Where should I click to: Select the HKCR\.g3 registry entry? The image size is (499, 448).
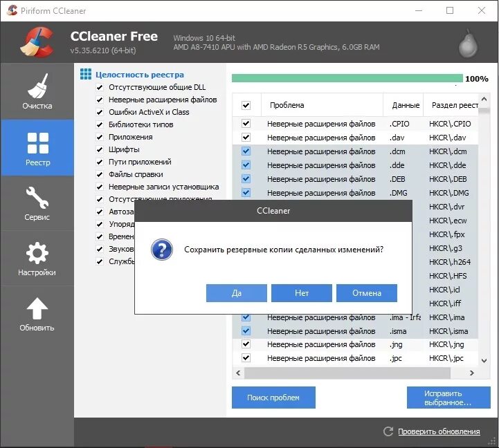[x=446, y=248]
